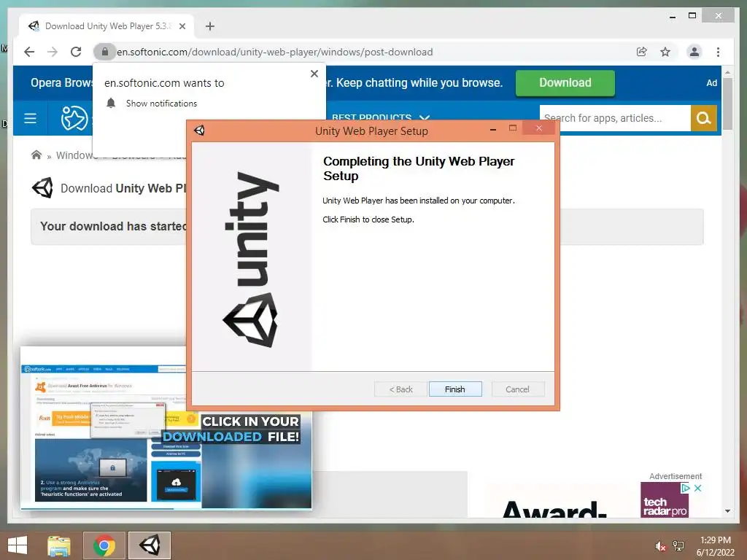
Task: Open the Chrome profile avatar
Action: coord(694,52)
